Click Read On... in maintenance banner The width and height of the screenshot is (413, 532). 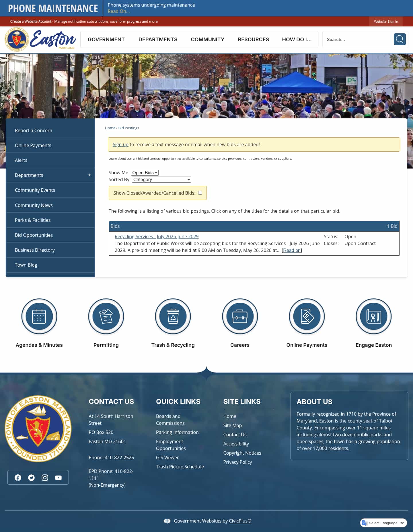tap(119, 11)
